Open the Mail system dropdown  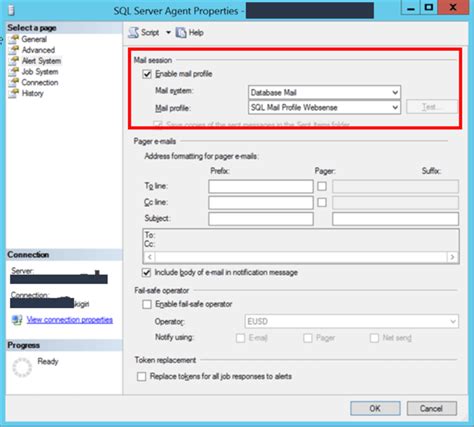324,92
